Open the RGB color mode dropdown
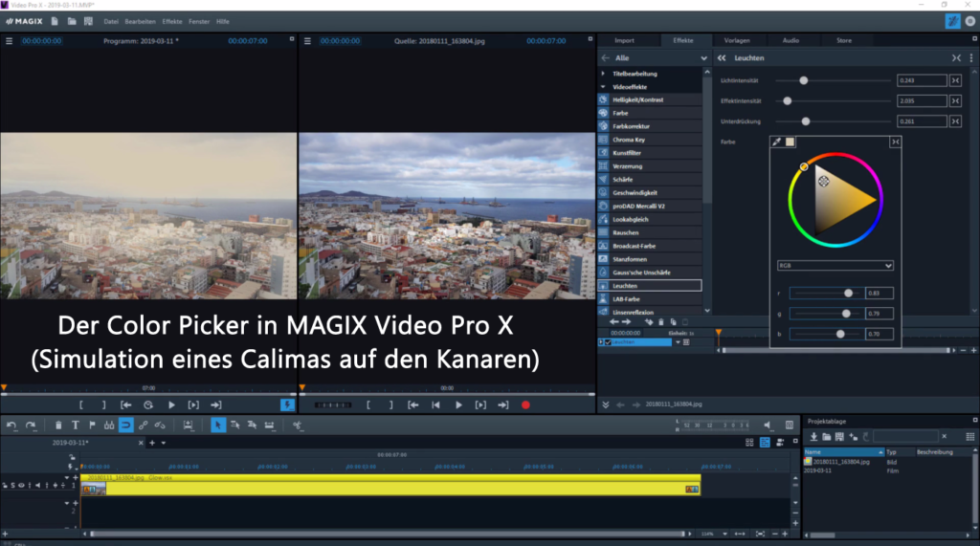 (835, 266)
